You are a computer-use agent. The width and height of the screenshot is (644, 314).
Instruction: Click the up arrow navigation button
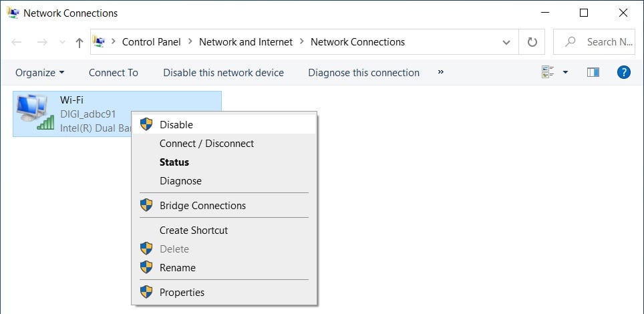79,42
